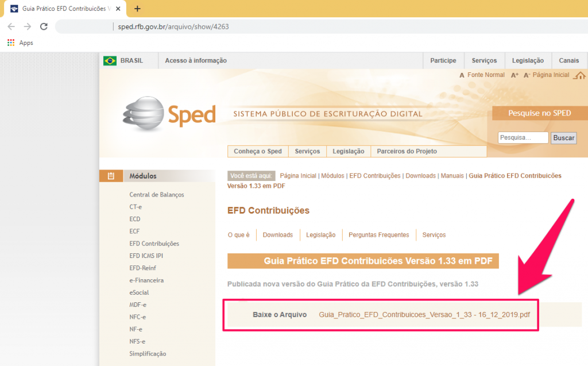The image size is (588, 366).
Task: Decrease font size with A- icon
Action: coord(527,75)
